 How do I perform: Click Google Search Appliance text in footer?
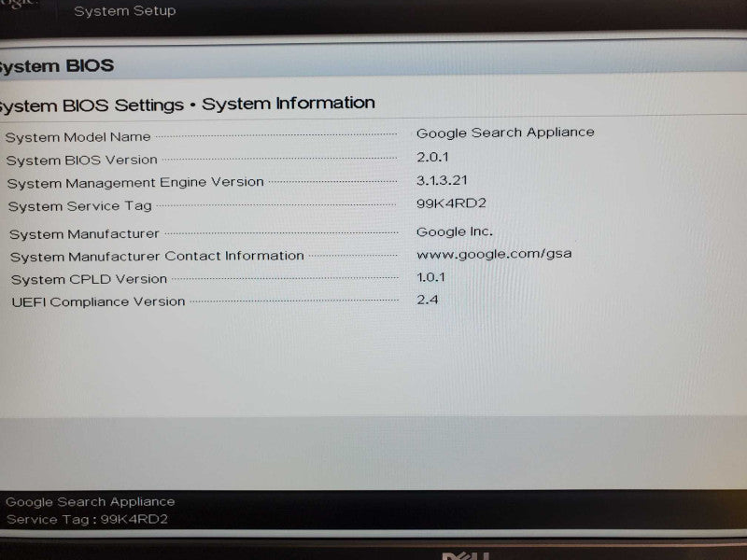point(90,501)
